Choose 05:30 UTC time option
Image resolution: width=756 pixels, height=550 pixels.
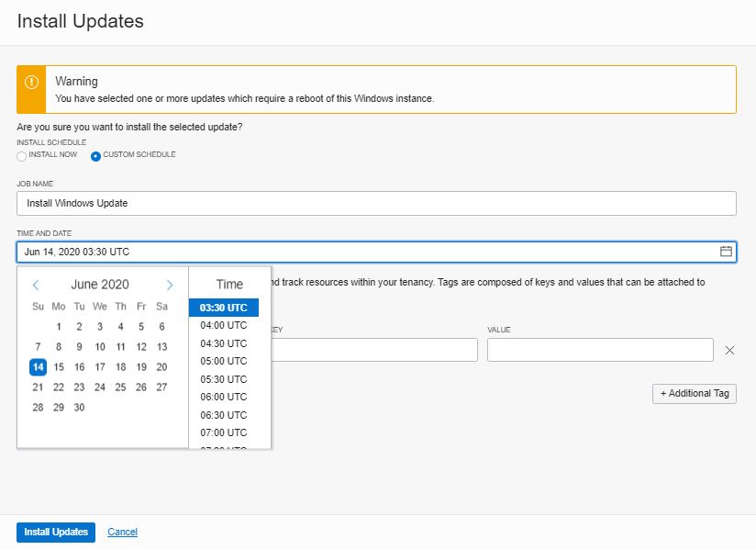coord(224,379)
